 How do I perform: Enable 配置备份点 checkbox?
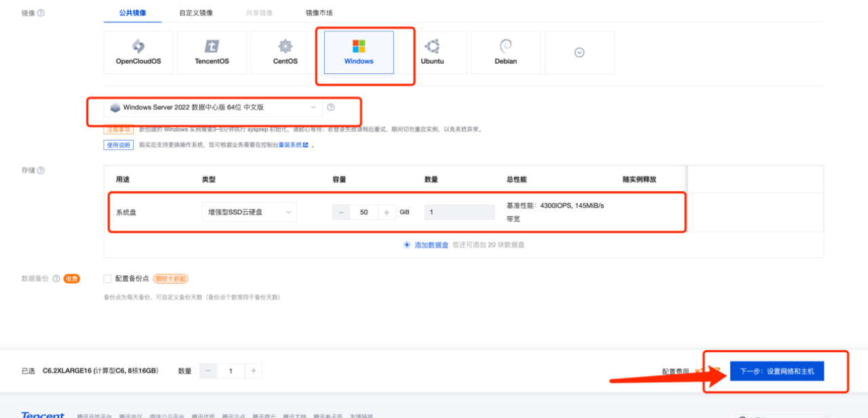107,278
